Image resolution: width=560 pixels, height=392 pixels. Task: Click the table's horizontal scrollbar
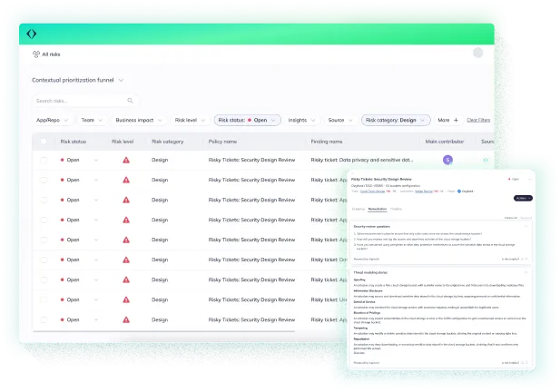click(x=164, y=332)
